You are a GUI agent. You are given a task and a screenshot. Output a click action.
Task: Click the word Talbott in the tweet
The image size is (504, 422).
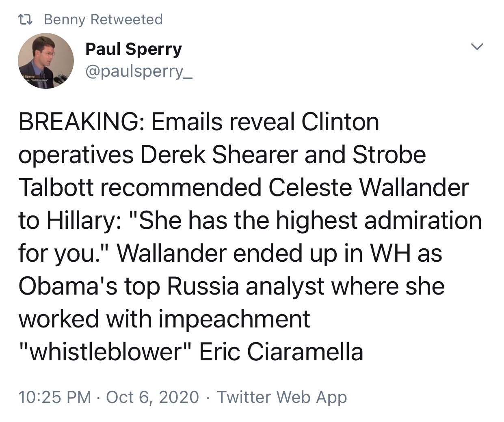56,188
